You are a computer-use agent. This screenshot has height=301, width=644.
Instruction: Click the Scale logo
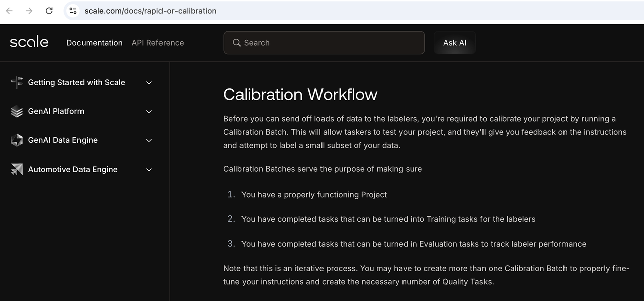[29, 42]
